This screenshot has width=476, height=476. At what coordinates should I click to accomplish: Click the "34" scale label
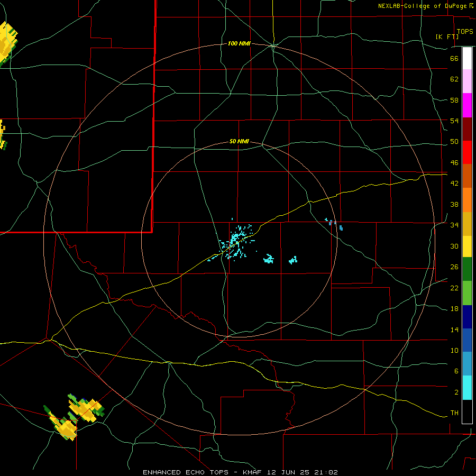454,225
